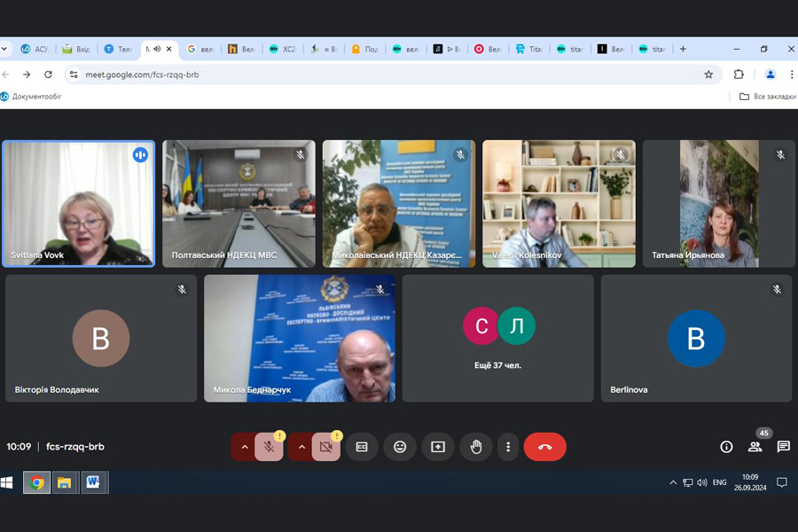Send a reaction with the emoji icon

tap(400, 447)
